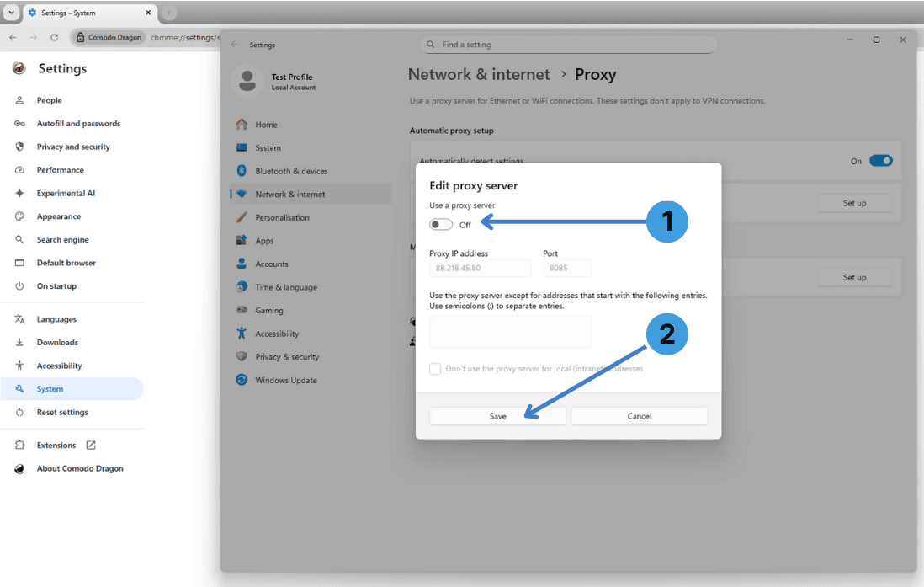Open Autofill and passwords key icon
Image resolution: width=924 pixels, height=587 pixels.
click(x=19, y=123)
